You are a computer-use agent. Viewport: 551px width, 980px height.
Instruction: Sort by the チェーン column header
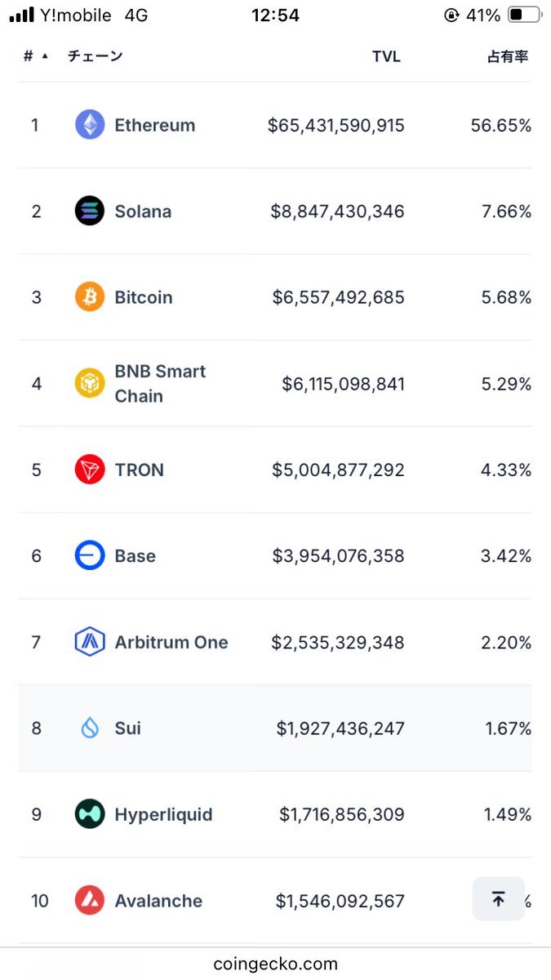click(95, 56)
